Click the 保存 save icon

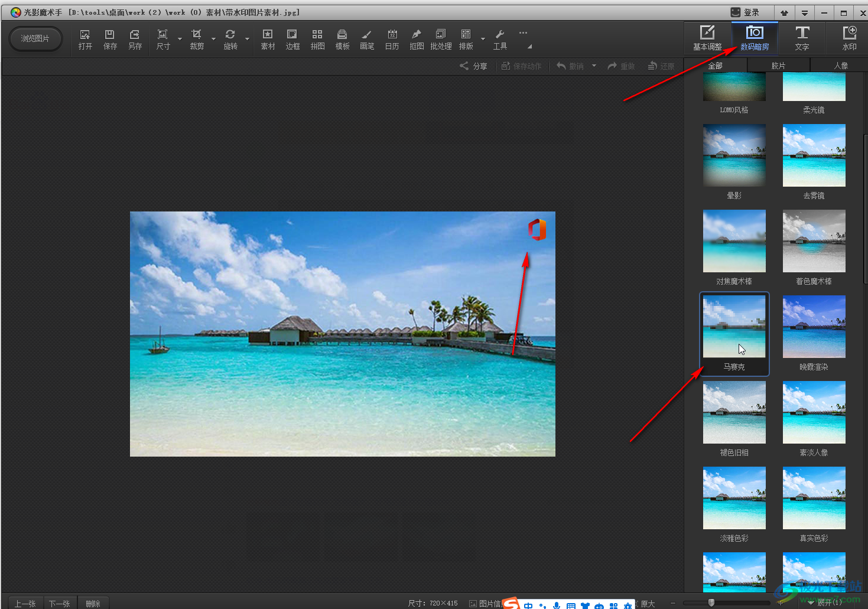[x=110, y=39]
